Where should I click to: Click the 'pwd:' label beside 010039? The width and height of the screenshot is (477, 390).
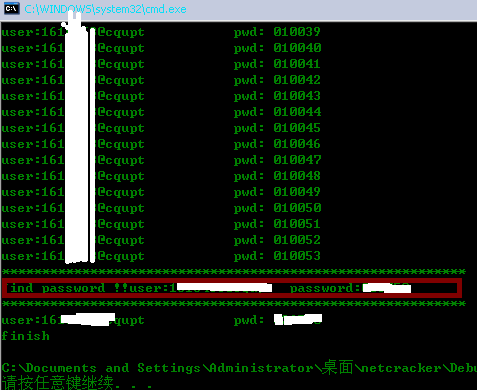click(249, 33)
